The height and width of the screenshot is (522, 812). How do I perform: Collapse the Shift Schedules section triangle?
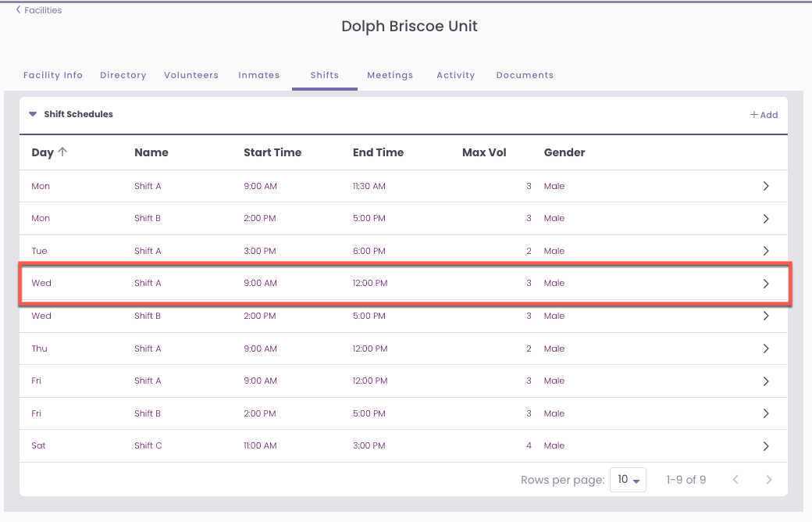(33, 114)
